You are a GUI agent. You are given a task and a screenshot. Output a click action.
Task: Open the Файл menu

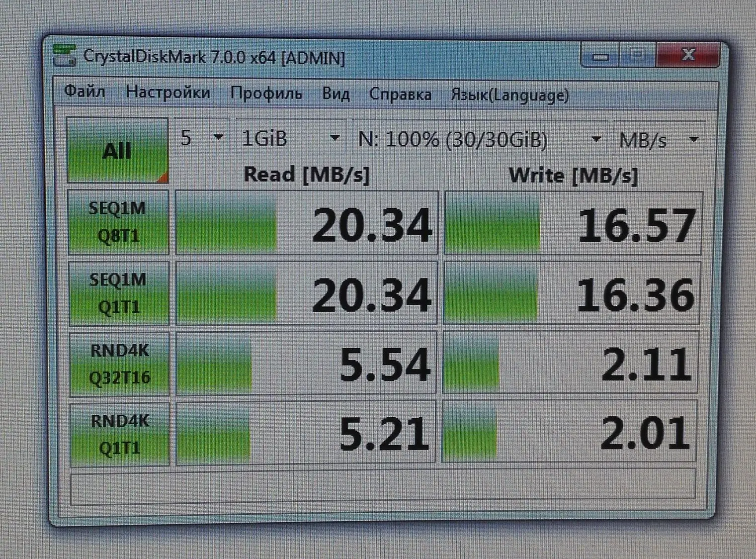coord(84,92)
